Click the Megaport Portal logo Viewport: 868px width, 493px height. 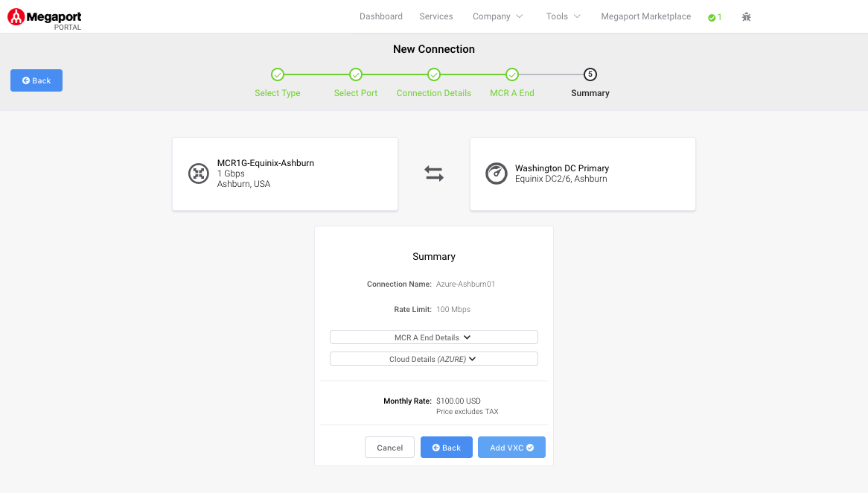[x=44, y=19]
